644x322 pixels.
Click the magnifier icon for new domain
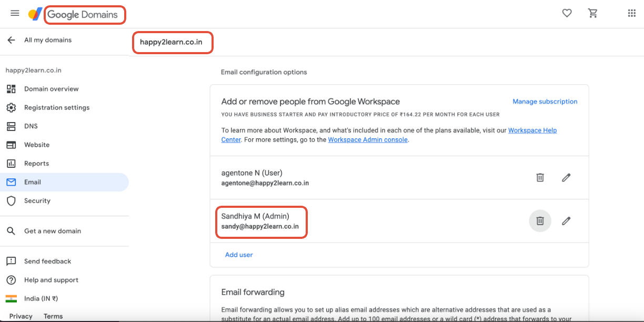[11, 231]
